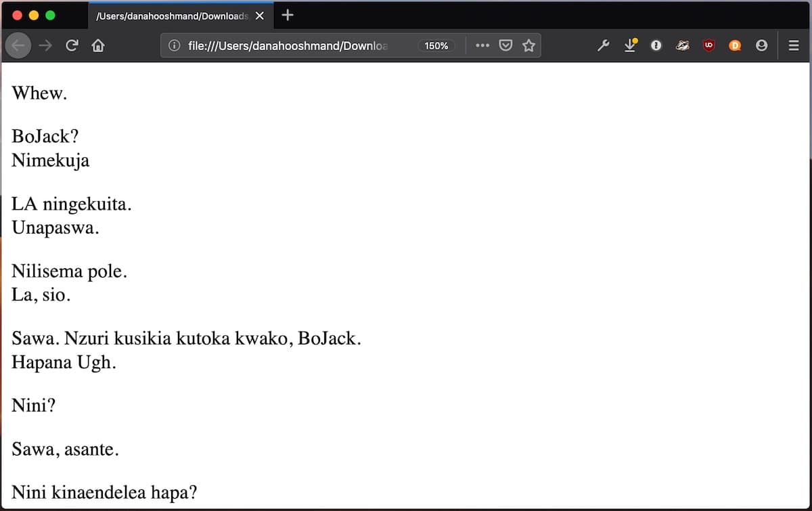Open the uBlock Origin shield icon
Viewport: 812px width, 511px height.
point(708,45)
